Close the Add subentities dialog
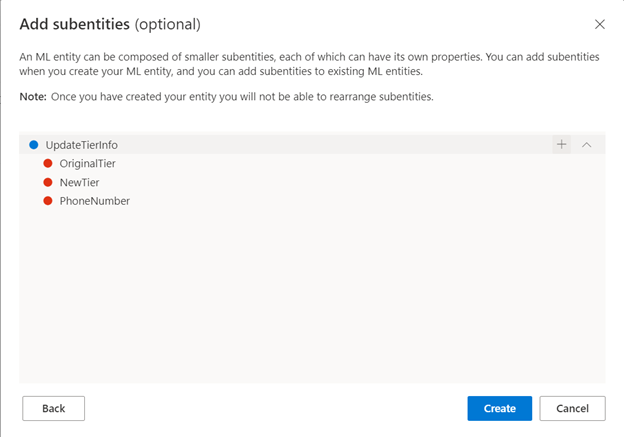This screenshot has width=624, height=437. 600,24
